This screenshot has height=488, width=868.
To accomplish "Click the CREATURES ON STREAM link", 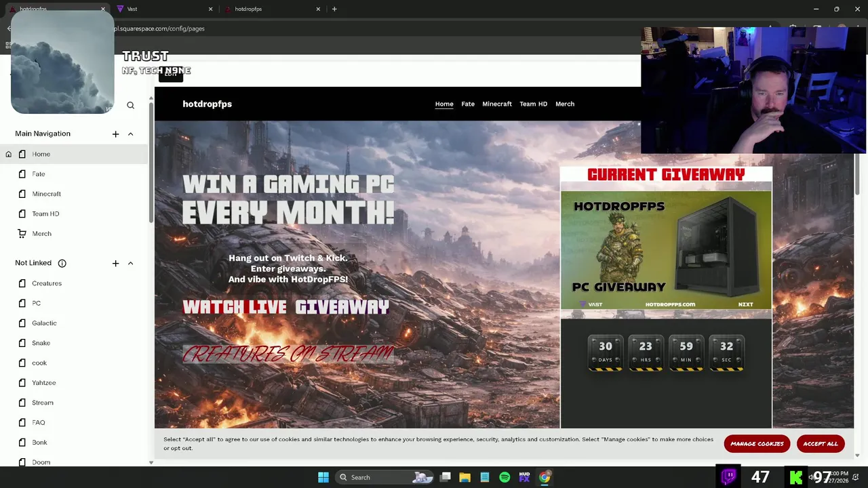I will point(288,354).
